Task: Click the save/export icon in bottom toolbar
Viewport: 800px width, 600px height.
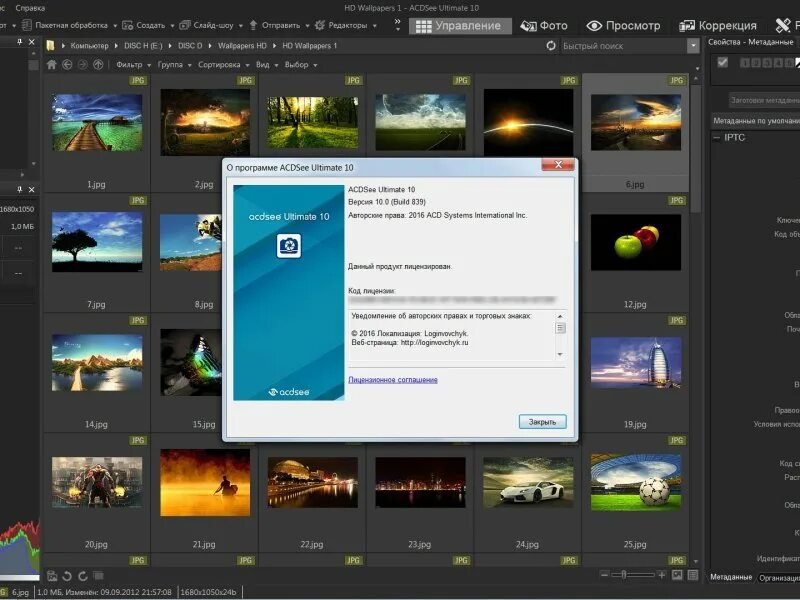Action: point(52,576)
